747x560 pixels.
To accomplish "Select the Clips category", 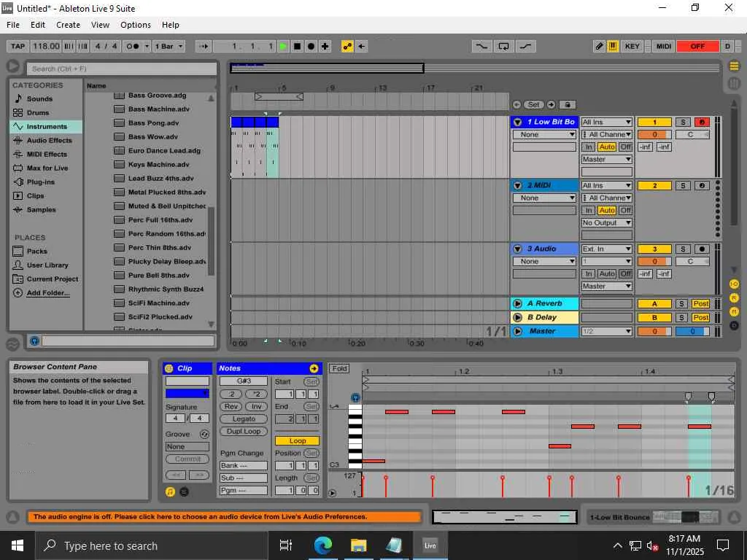I will (x=46, y=195).
